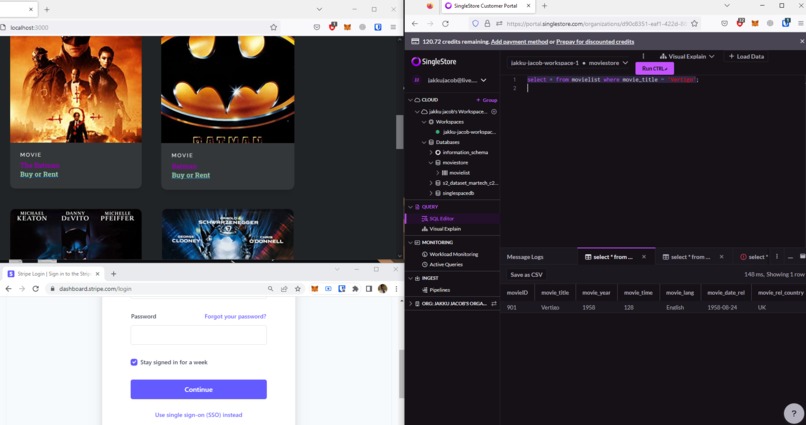Image resolution: width=806 pixels, height=425 pixels.
Task: Switch organization via the swap icon
Action: pos(493,304)
